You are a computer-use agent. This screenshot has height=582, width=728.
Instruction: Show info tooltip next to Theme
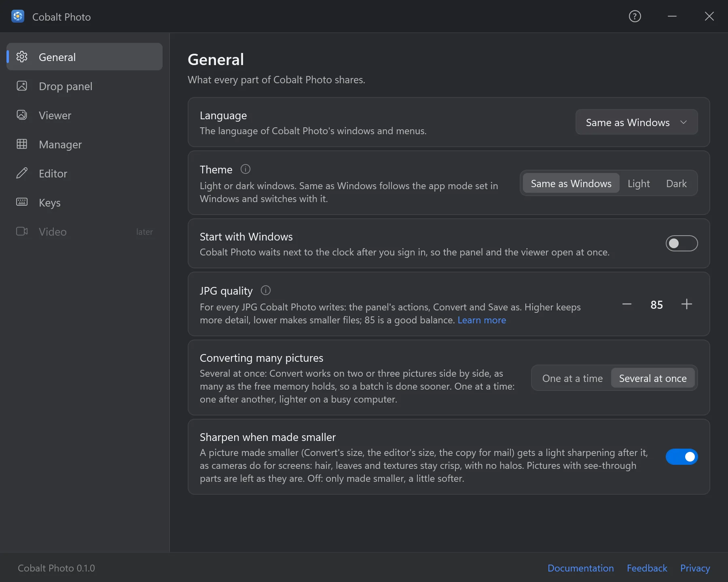click(x=245, y=169)
